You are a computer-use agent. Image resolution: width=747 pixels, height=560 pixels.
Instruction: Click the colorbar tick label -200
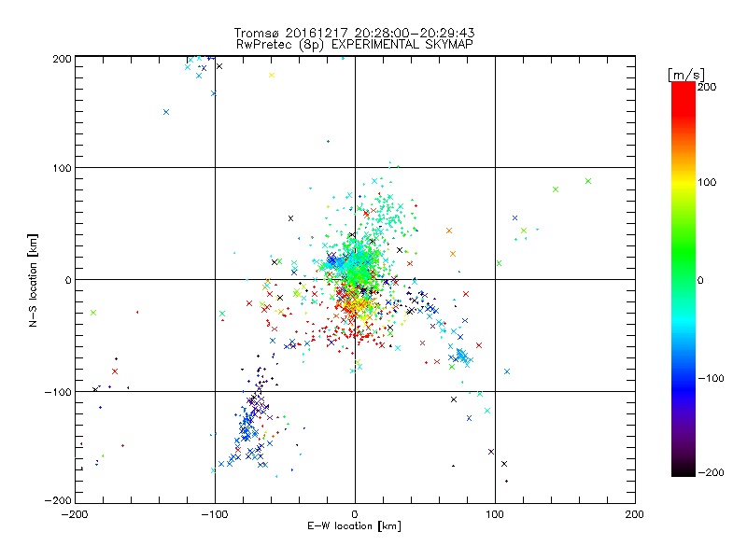[711, 472]
